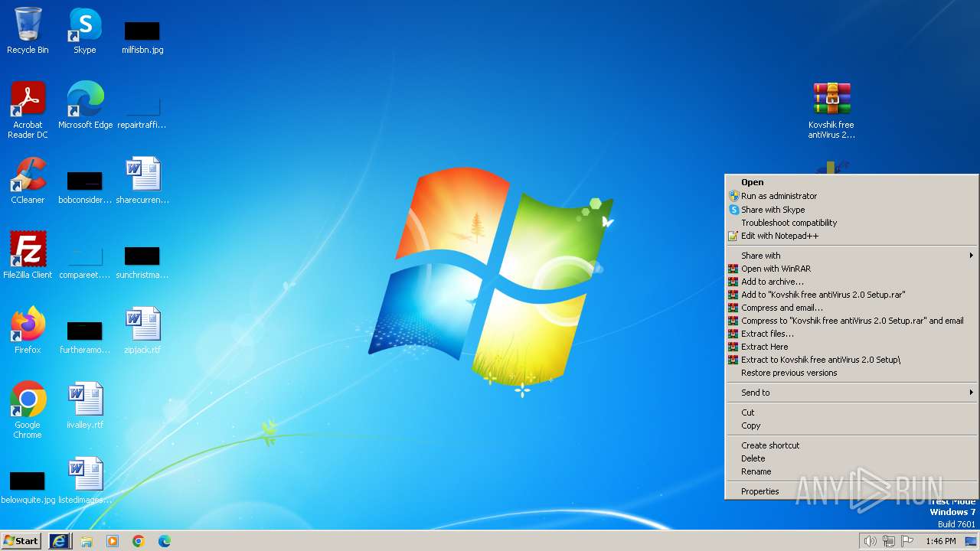The image size is (980, 551).
Task: Choose Add to "Kovshik free antiVirus 2.0 Setup.rar"
Action: point(851,295)
